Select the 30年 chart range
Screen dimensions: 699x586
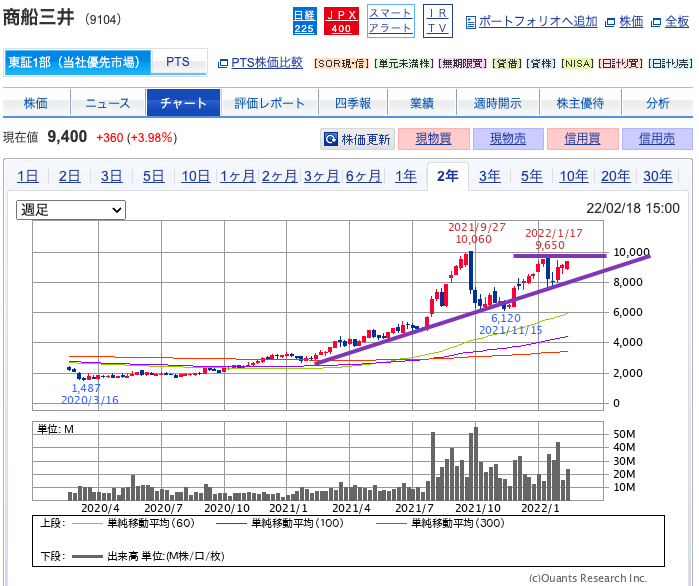pyautogui.click(x=658, y=176)
